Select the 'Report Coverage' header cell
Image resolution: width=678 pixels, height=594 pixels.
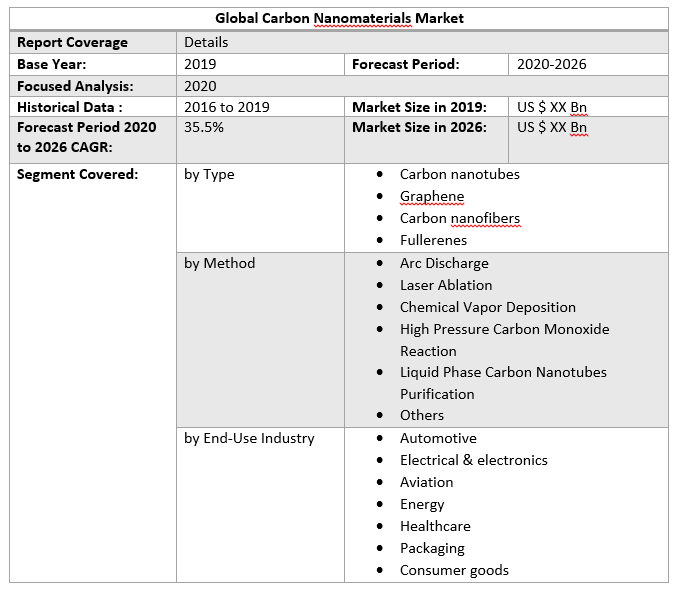click(x=72, y=42)
